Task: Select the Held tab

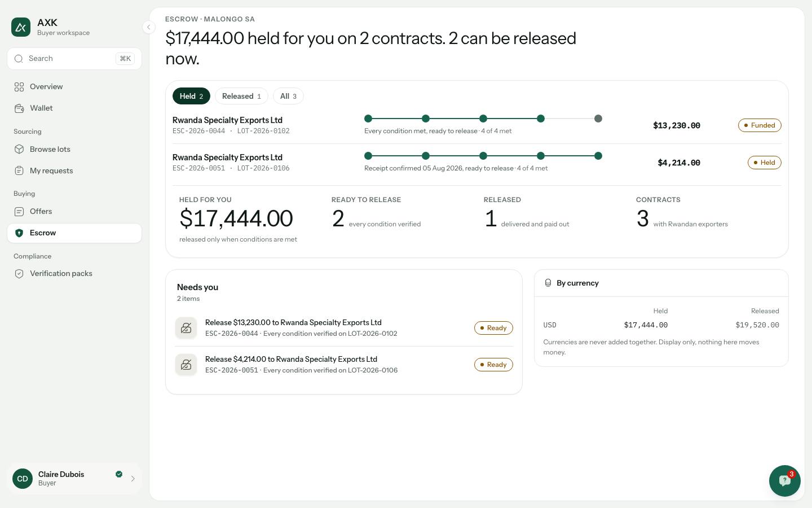Action: [191, 97]
